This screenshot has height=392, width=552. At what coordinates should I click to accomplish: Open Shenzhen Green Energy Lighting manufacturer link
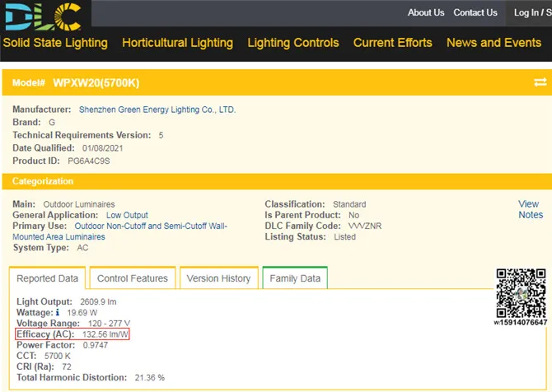pos(157,110)
